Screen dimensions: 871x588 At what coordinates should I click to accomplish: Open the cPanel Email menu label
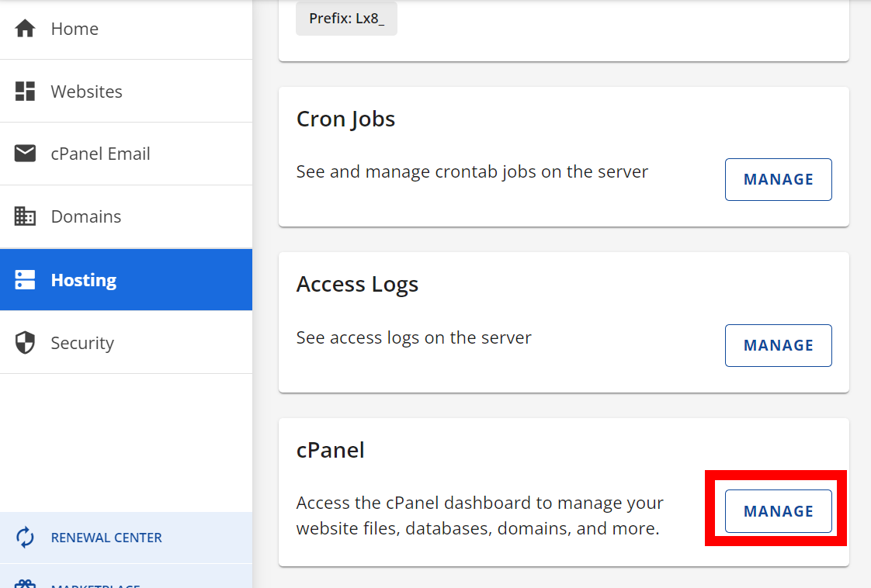click(x=100, y=154)
